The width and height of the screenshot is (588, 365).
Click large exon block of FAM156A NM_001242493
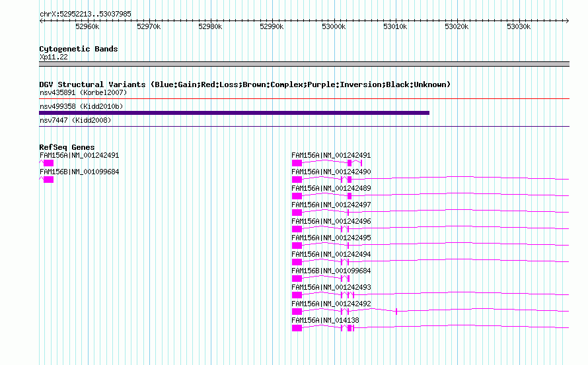[297, 295]
